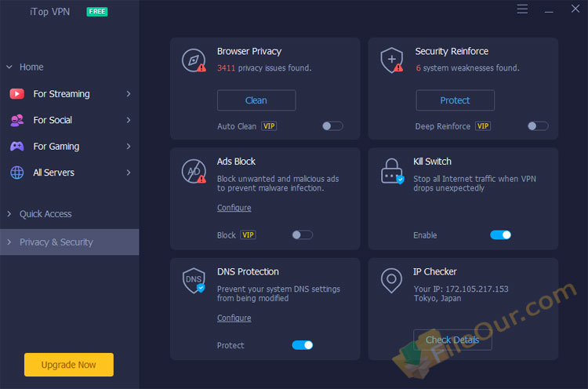Enable the Ads Block switch
Screen dimensions: 588x389
[303, 234]
